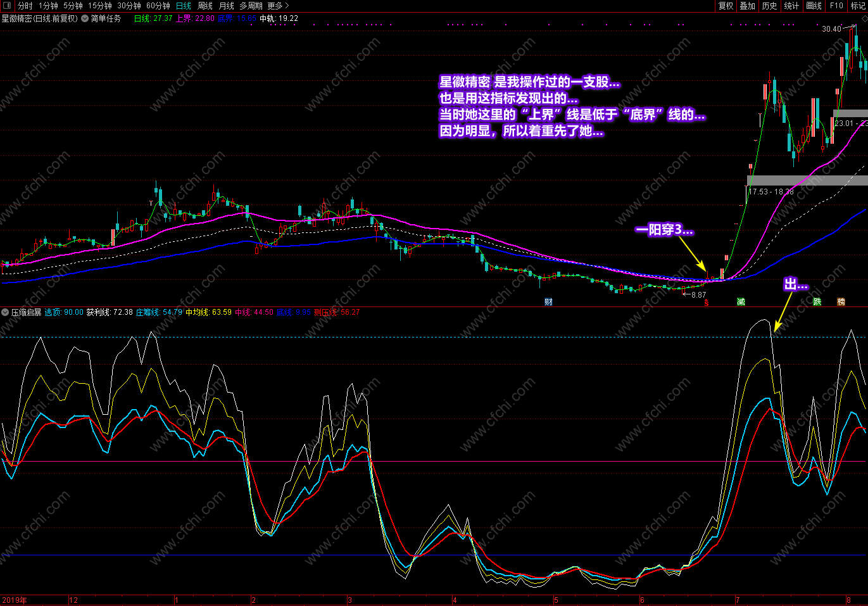Click the 获利线: 72.38 value

(110, 312)
